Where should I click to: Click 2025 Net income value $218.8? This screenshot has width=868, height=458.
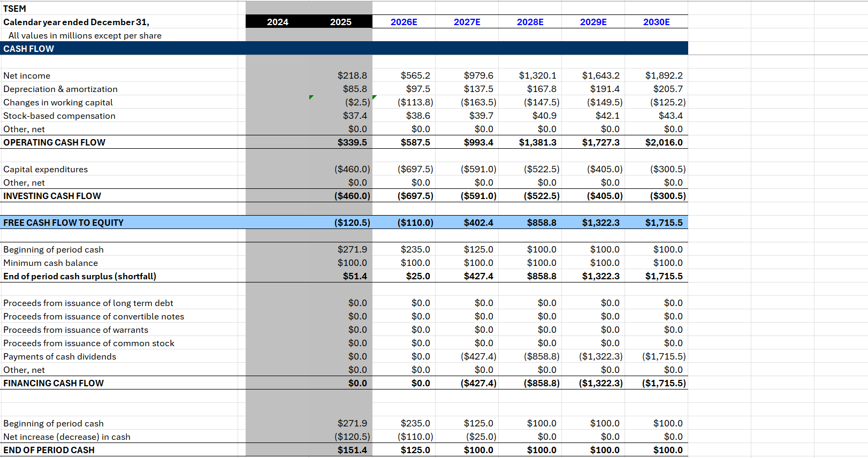point(352,75)
